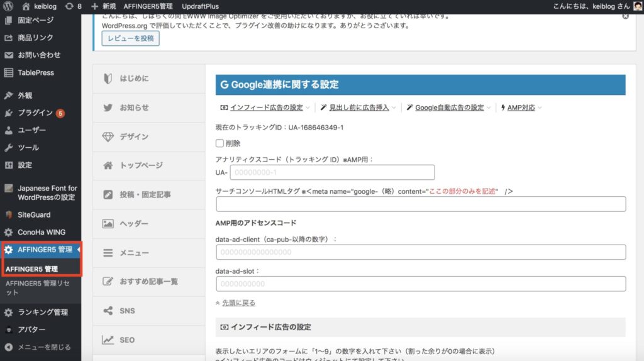The height and width of the screenshot is (361, 644).
Task: Jump to Google自動広告の設定 link
Action: pyautogui.click(x=449, y=108)
